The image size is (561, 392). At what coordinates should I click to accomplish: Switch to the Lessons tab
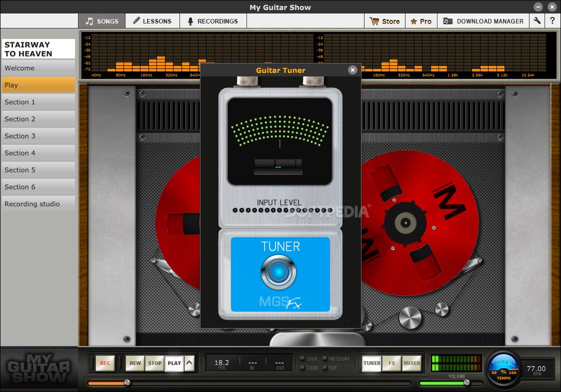point(152,21)
